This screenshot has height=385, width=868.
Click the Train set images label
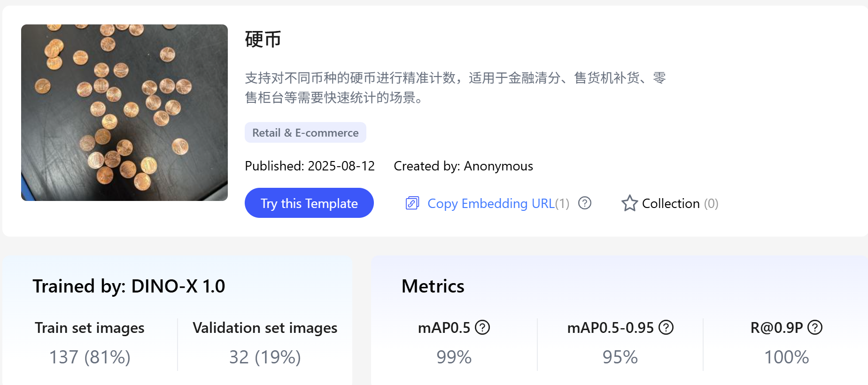(90, 328)
